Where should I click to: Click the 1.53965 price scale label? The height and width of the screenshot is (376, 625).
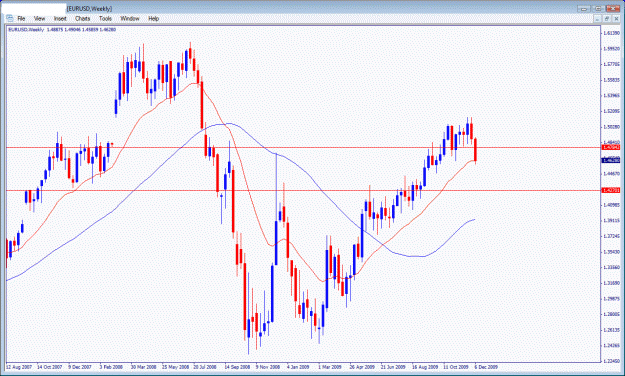(x=611, y=96)
